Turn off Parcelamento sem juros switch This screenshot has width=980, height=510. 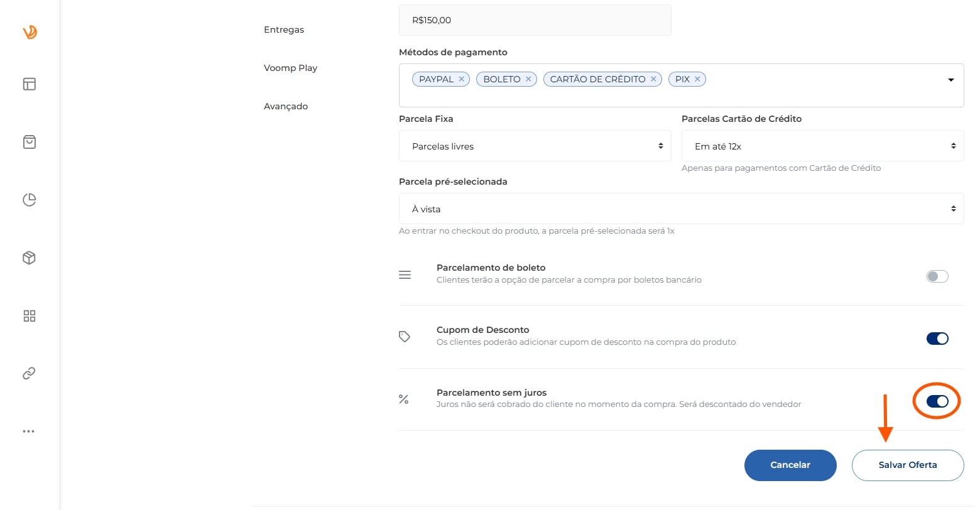(x=937, y=401)
